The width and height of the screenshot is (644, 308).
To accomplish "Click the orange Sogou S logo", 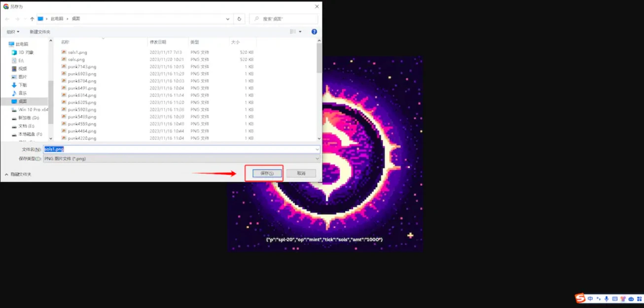I will point(580,298).
